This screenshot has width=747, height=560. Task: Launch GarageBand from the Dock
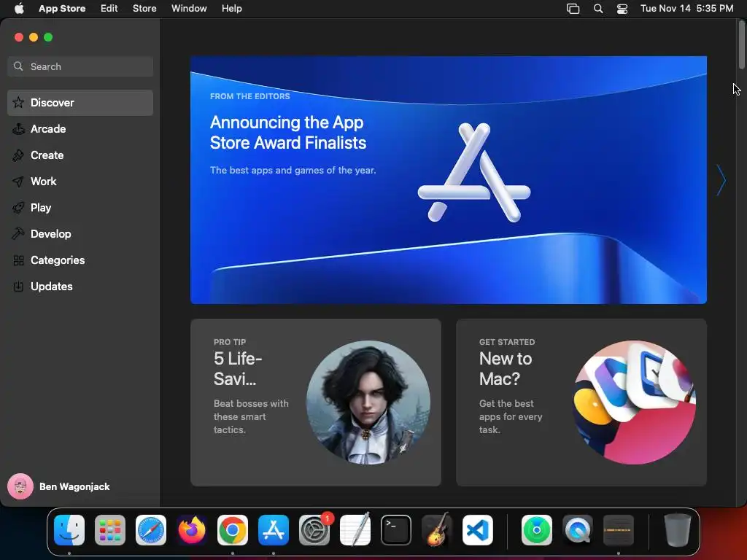(437, 530)
